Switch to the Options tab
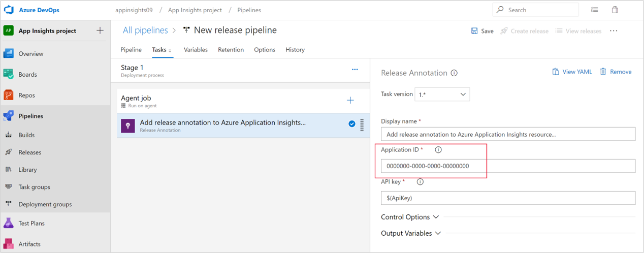 [x=265, y=50]
